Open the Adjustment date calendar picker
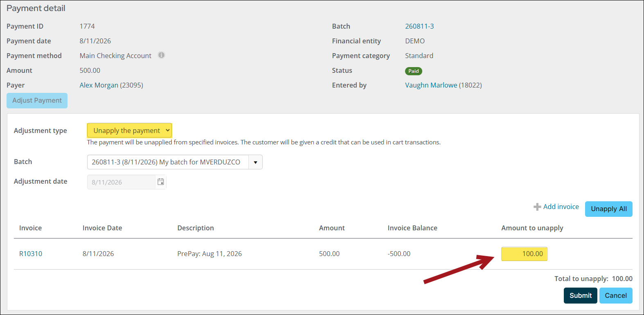This screenshot has width=644, height=315. coord(161,182)
